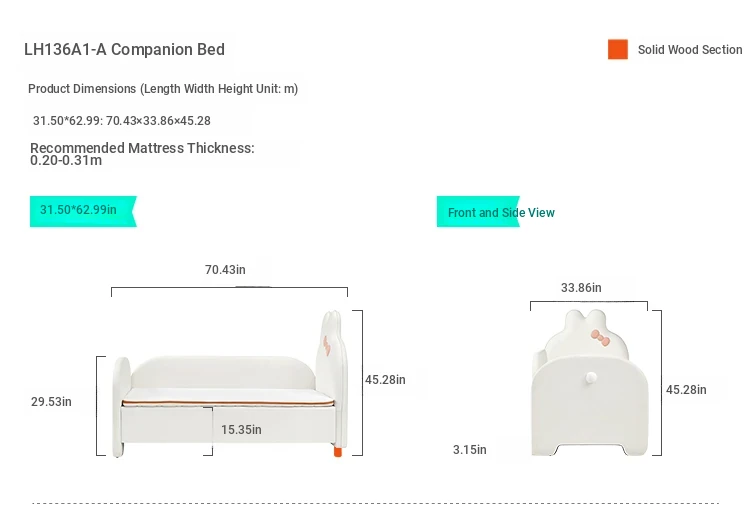This screenshot has height=523, width=750.
Task: Click the LH136A1-A Companion Bed title
Action: tap(124, 49)
